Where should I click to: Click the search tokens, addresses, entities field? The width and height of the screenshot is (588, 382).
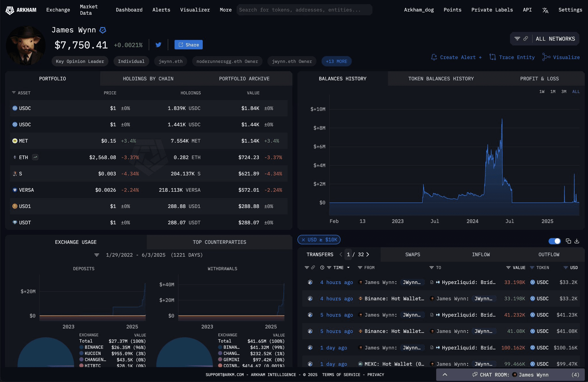pos(304,10)
